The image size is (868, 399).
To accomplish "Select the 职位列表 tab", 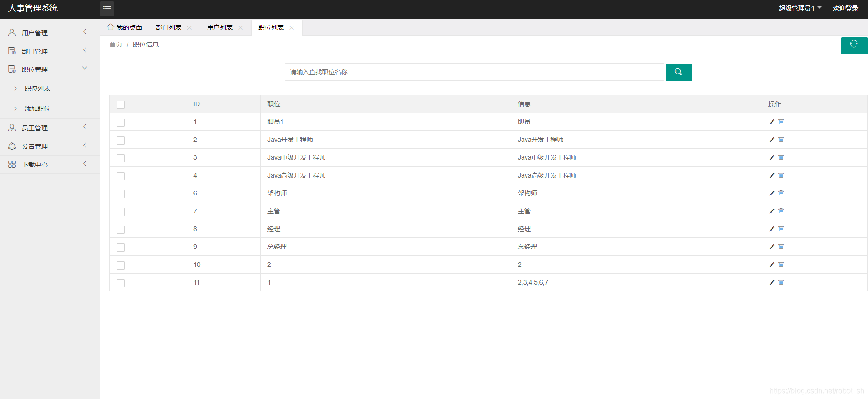I will click(x=271, y=27).
